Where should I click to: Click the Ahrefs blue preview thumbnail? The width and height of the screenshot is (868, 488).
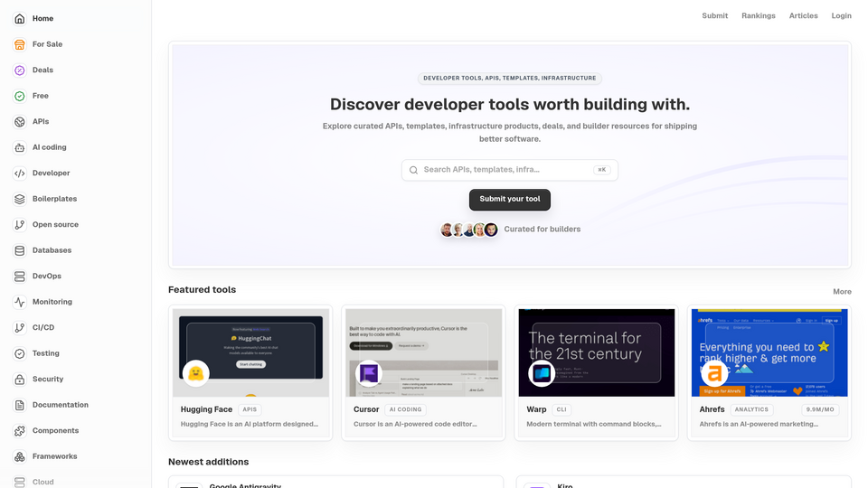coord(769,352)
